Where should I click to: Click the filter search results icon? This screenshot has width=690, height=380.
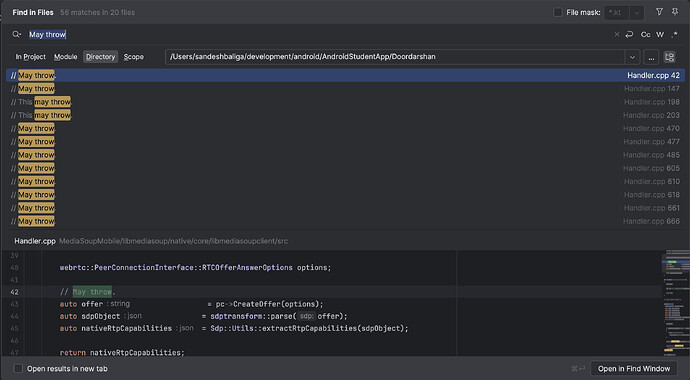(659, 12)
